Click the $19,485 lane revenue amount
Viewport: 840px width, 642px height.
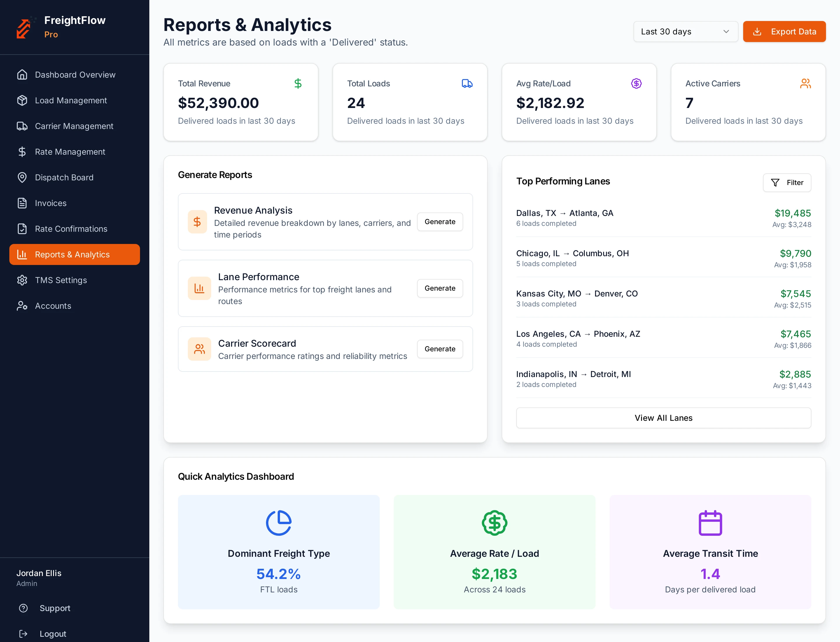[x=793, y=213]
